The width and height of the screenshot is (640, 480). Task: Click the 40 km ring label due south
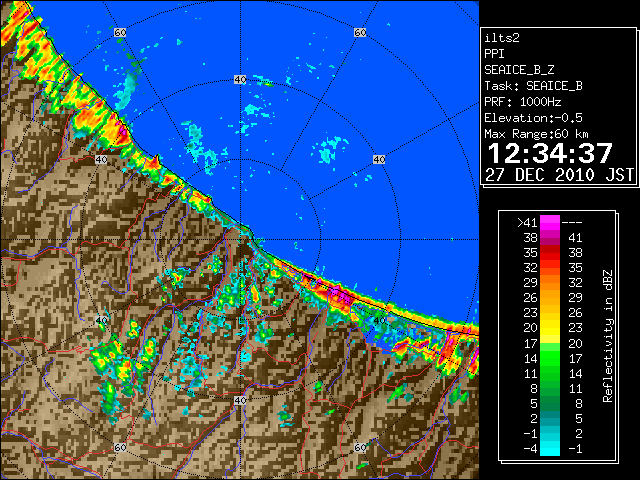[240, 400]
